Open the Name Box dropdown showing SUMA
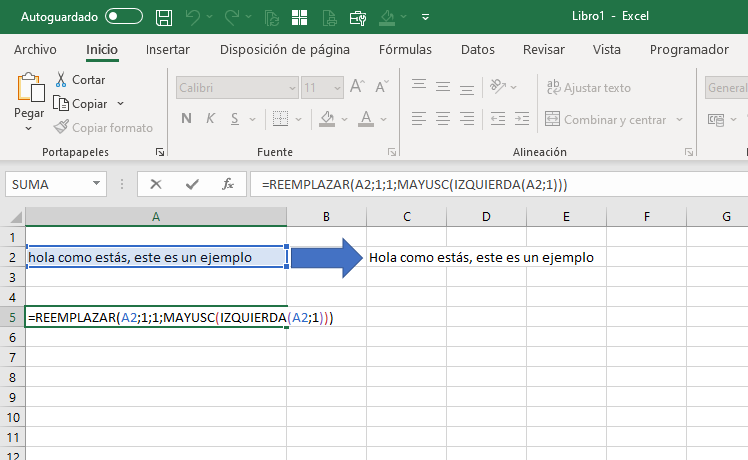Screen dimensions: 748x460 click(97, 184)
